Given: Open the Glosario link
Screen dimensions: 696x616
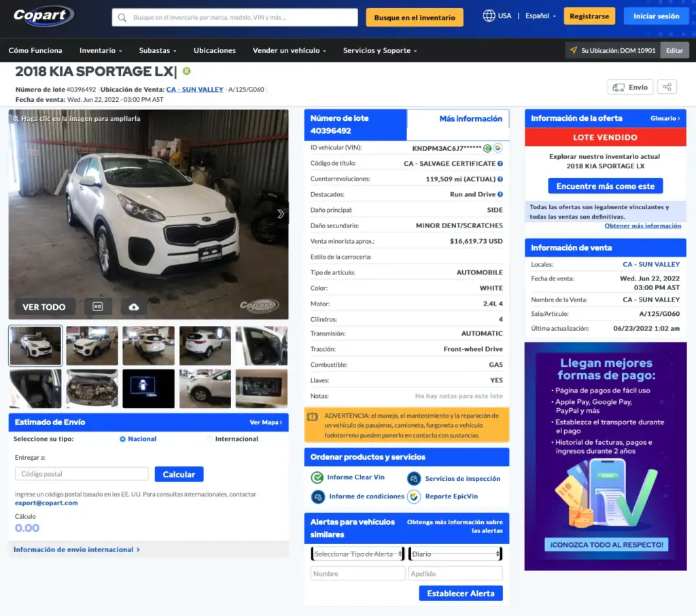Looking at the screenshot, I should pyautogui.click(x=665, y=118).
